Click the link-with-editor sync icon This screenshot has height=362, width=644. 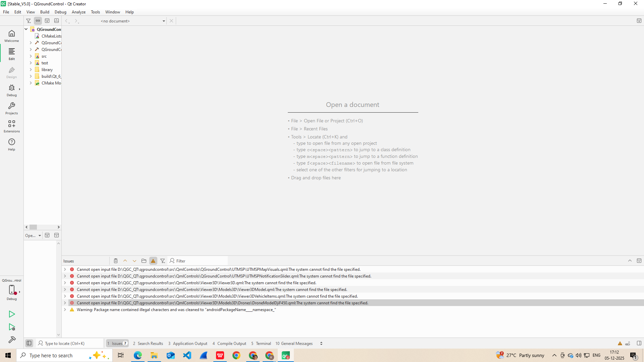[38, 20]
